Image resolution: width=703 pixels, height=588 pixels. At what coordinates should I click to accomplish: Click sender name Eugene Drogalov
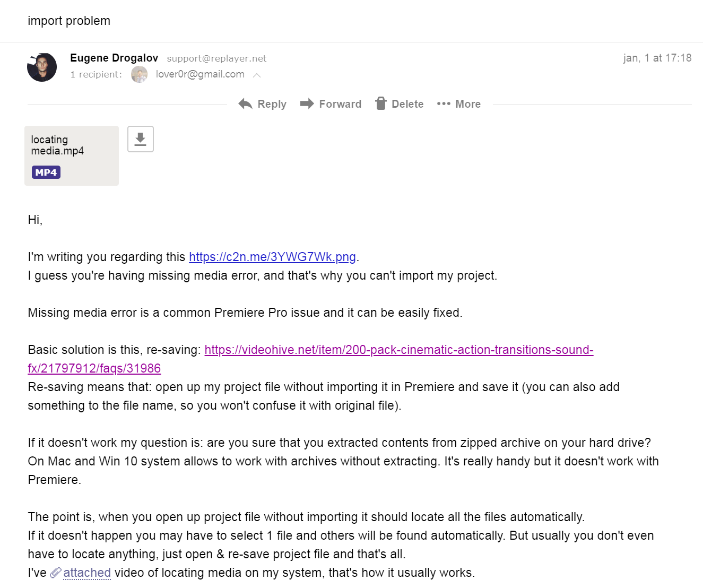[x=114, y=58]
